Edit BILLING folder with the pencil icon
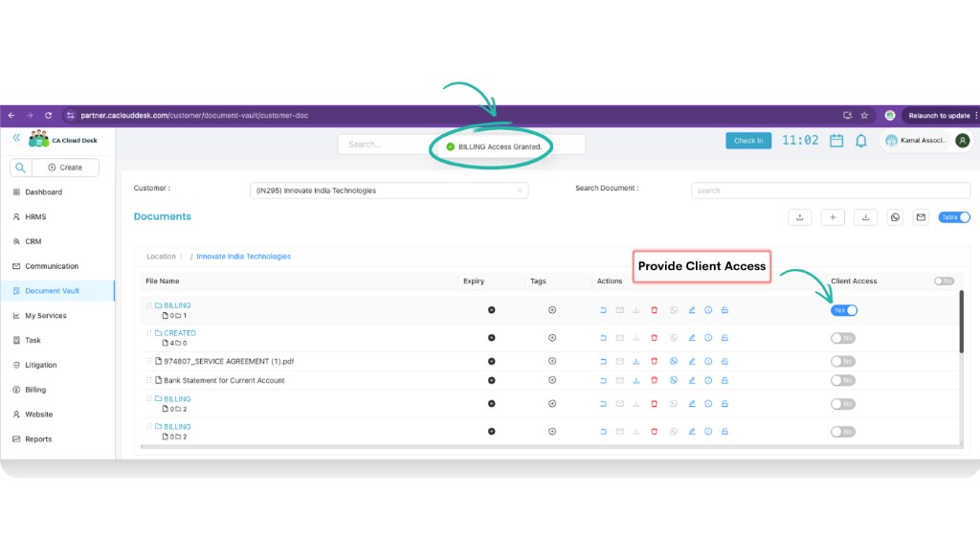980x560 pixels. [x=692, y=309]
